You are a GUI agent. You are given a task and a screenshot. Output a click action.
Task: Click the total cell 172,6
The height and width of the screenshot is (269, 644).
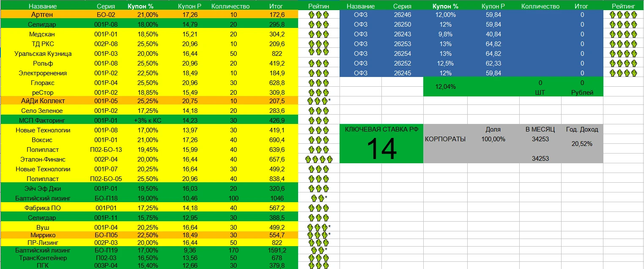(x=277, y=14)
